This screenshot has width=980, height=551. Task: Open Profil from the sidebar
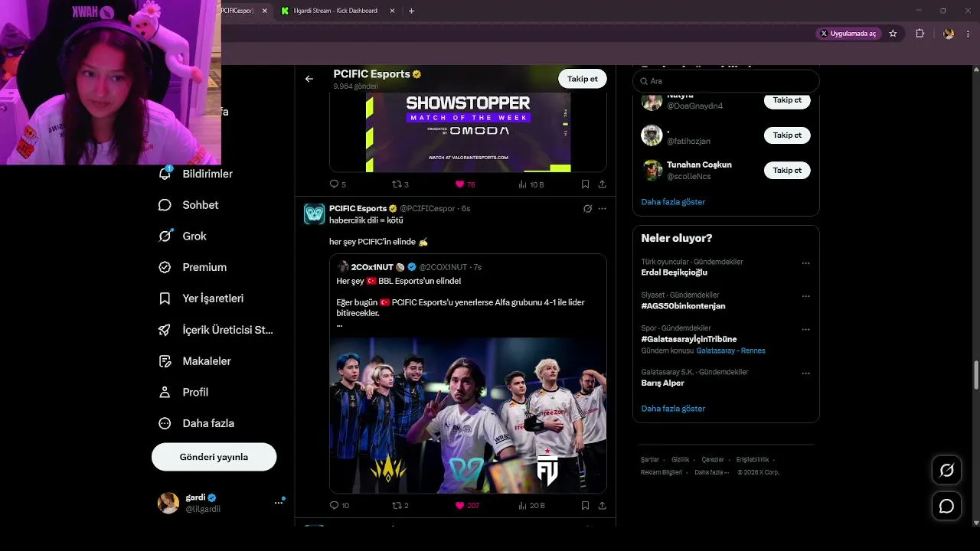(x=183, y=392)
